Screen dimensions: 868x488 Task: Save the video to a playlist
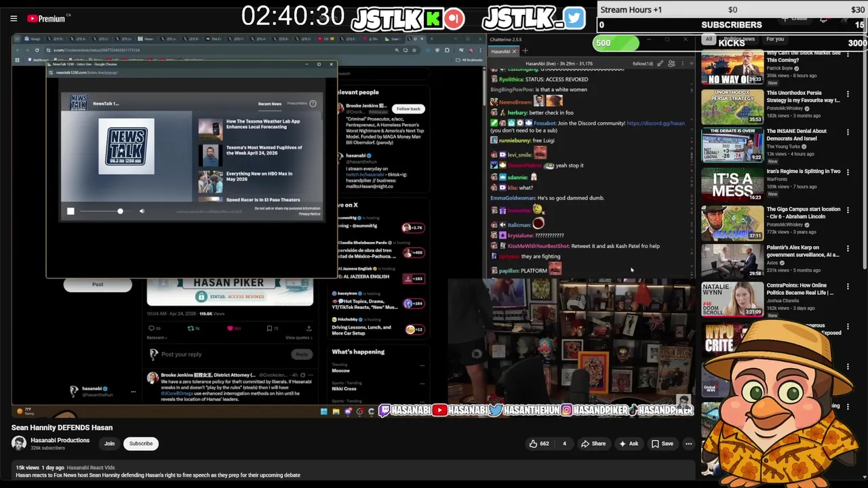click(x=663, y=444)
